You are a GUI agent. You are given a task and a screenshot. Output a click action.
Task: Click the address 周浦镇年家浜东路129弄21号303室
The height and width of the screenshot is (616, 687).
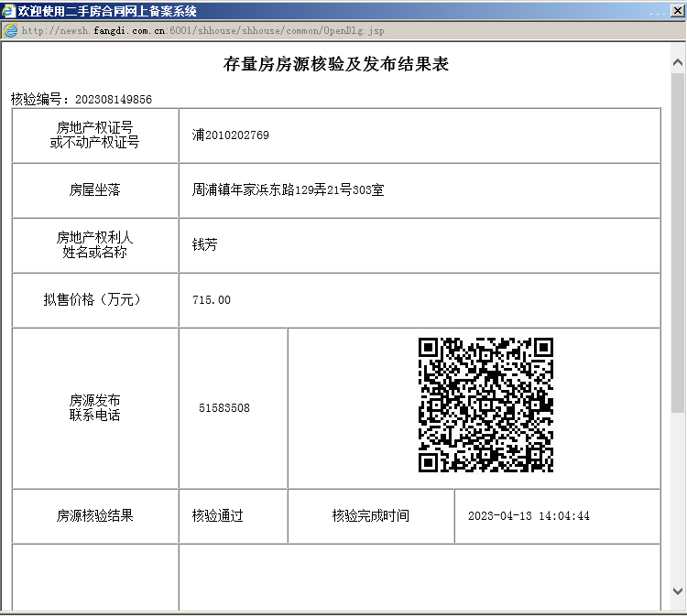click(288, 189)
